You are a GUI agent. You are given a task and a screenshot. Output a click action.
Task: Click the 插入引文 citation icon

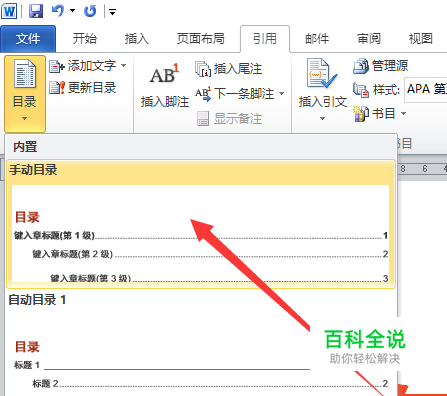[x=321, y=74]
